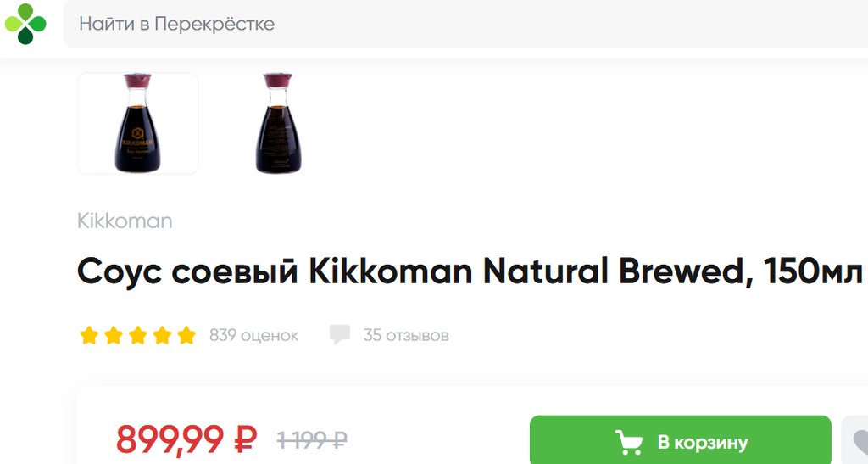Viewport: 868px width, 464px height.
Task: Click the first rating star
Action: pos(89,335)
